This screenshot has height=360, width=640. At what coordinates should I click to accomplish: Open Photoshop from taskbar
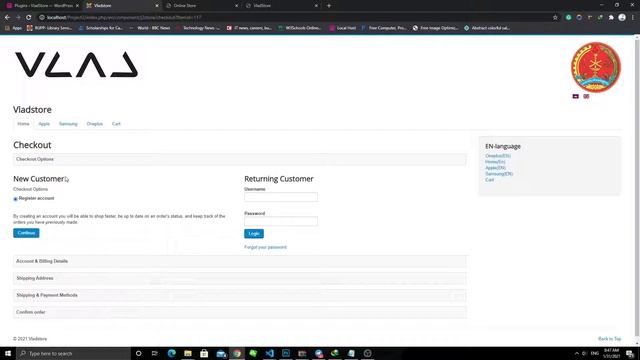286,353
